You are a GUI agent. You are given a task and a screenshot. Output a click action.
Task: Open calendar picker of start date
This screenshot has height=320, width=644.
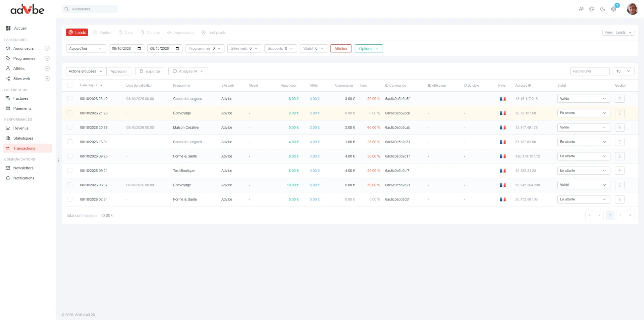[x=139, y=48]
